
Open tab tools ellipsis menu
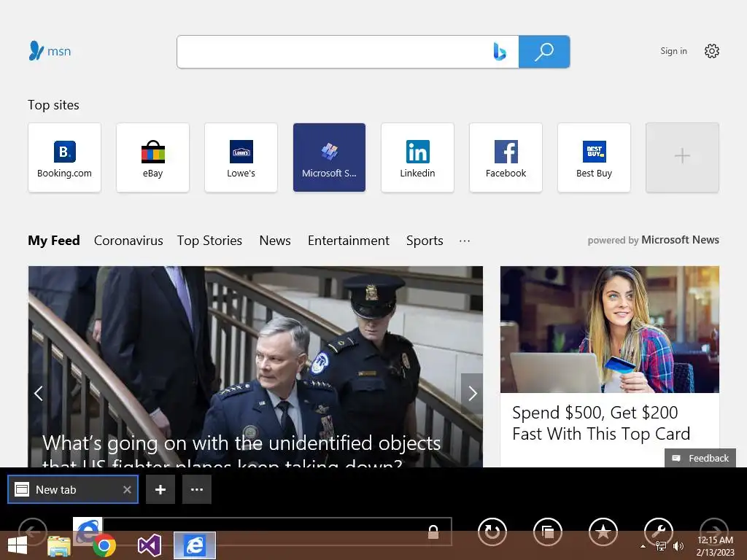point(197,489)
